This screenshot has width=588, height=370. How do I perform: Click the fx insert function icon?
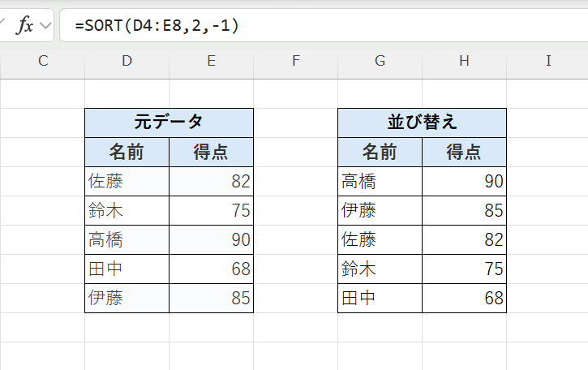(x=25, y=26)
